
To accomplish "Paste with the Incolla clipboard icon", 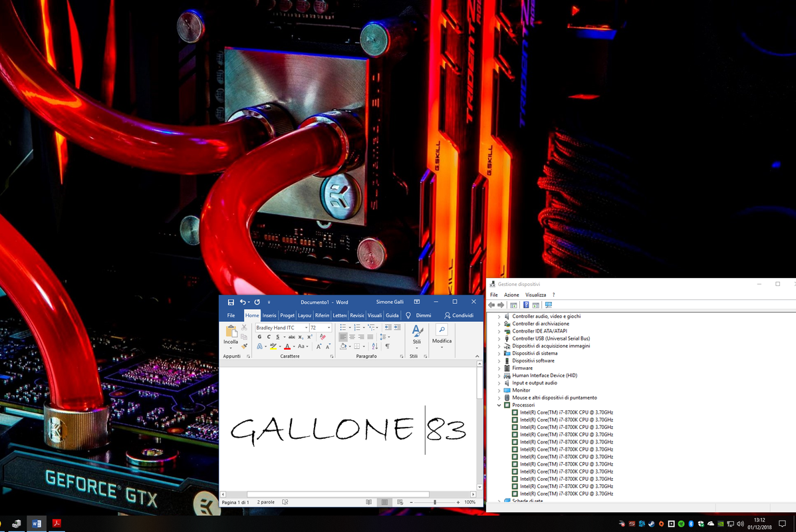I will click(231, 332).
